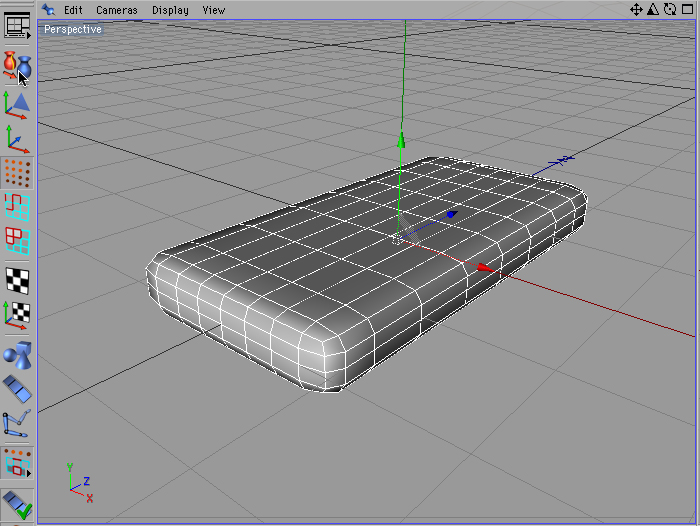Select the model tool with blue cone

point(17,105)
